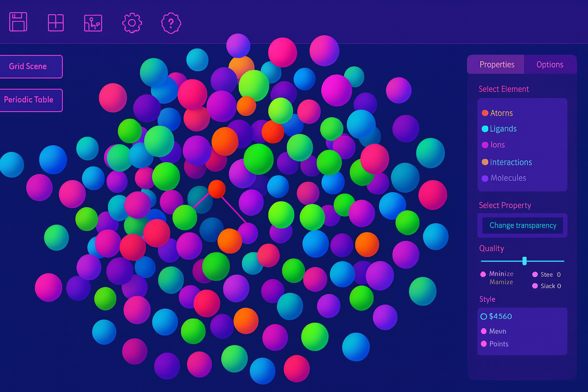Expand the Interactions element entry
Viewport: 588px width, 392px height.
(x=511, y=162)
